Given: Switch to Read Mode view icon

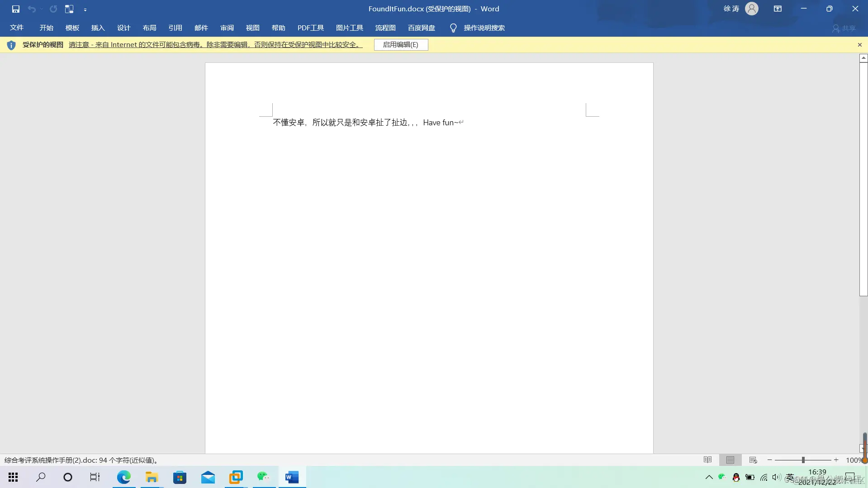Looking at the screenshot, I should 708,460.
